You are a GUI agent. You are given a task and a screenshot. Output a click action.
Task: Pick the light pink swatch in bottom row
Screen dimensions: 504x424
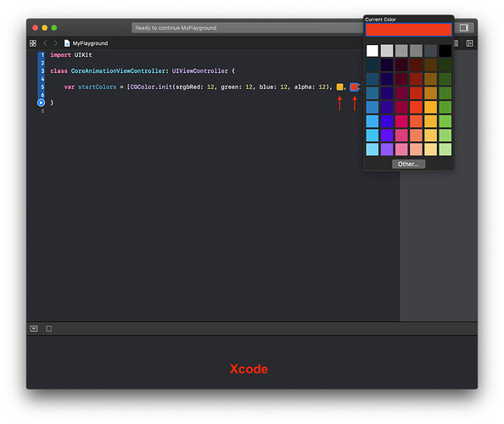[401, 149]
